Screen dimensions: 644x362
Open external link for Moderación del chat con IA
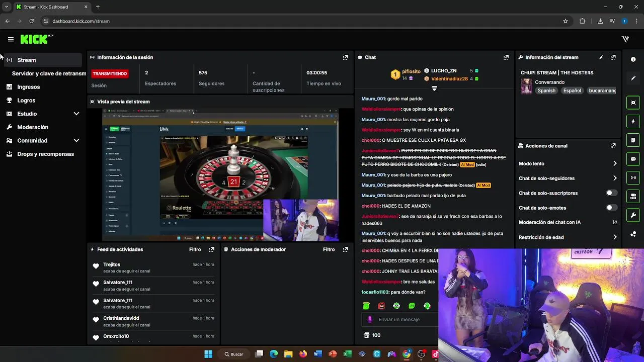pos(615,222)
